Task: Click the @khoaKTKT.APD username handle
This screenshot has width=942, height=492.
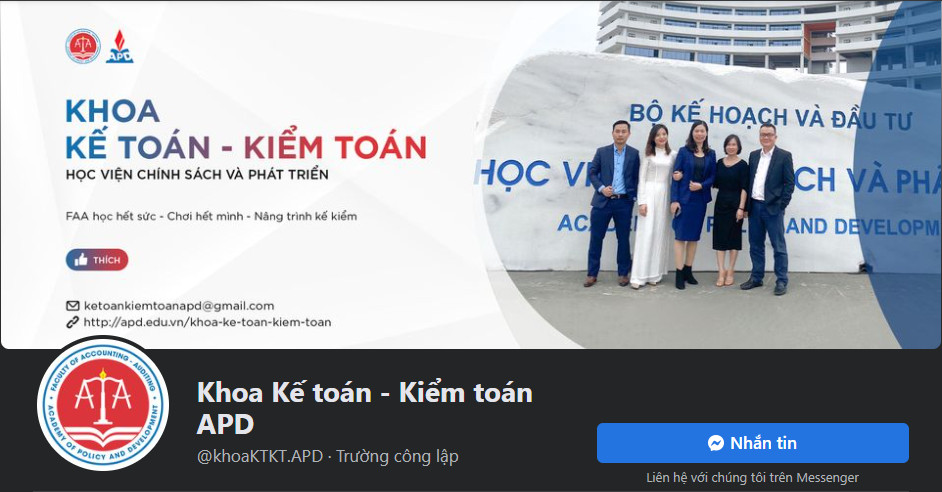Action: (x=260, y=457)
